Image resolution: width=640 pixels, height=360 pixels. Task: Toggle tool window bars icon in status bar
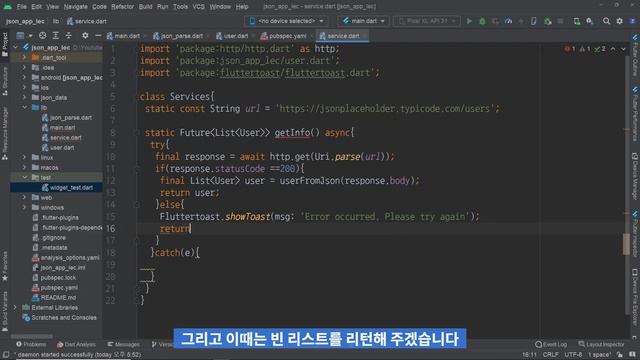coord(6,355)
